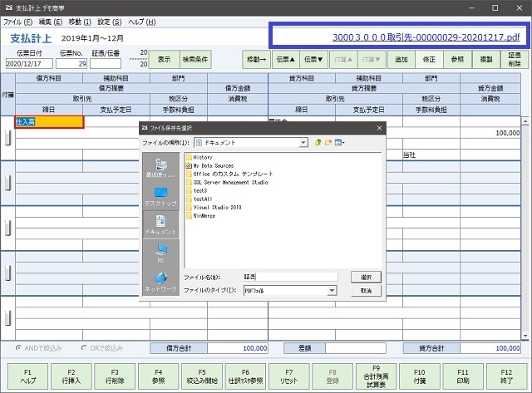Click the F6 仕訳マスタ参照 button
532x393 pixels.
(246, 376)
